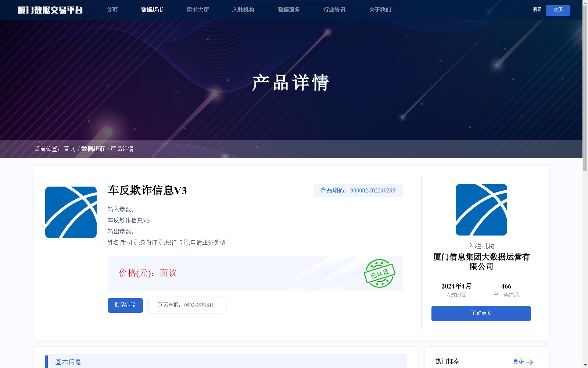Screen dimensions: 588x368
Task: Open the 首页 navigation item
Action: (112, 10)
